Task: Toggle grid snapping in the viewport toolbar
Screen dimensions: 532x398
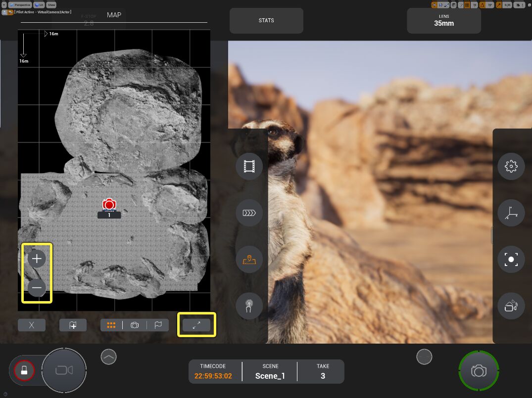Action: [x=467, y=5]
